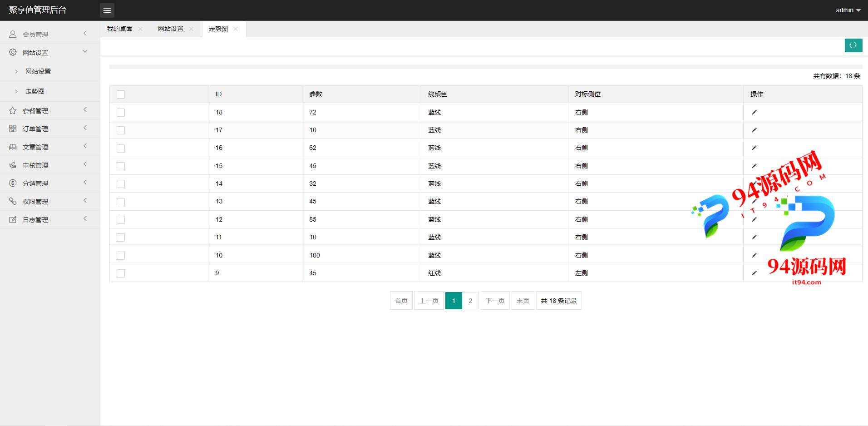Click the 对标侧位 column header

coord(588,94)
